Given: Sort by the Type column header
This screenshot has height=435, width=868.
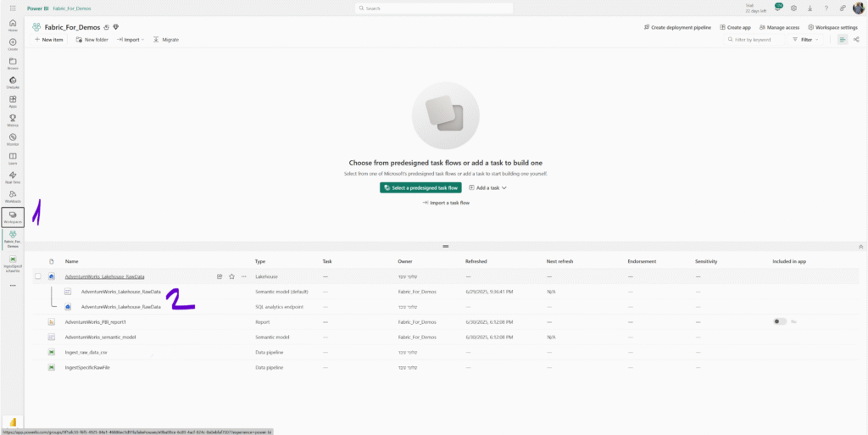Looking at the screenshot, I should pos(259,261).
